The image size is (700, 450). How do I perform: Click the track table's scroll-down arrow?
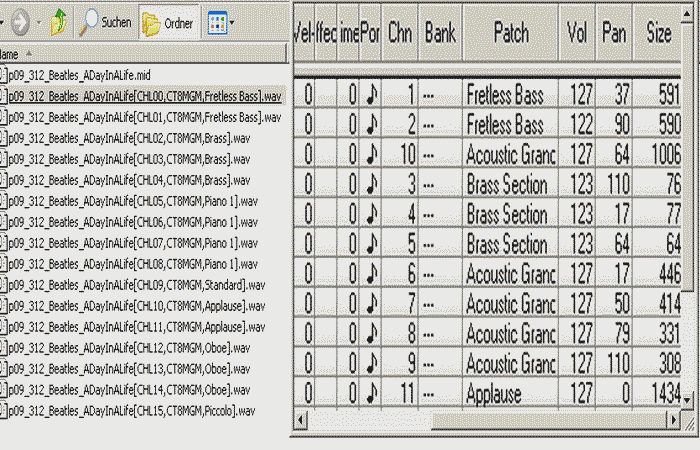(x=685, y=399)
